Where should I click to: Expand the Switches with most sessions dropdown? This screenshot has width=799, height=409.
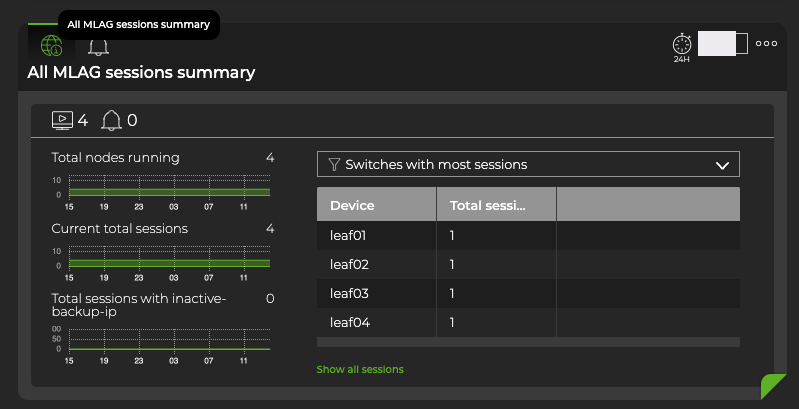(527, 165)
